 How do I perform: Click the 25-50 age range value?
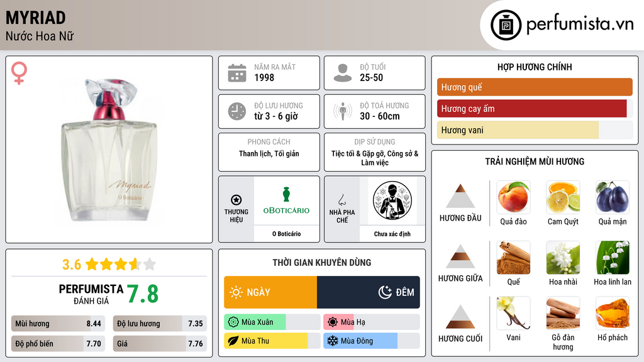pos(371,77)
